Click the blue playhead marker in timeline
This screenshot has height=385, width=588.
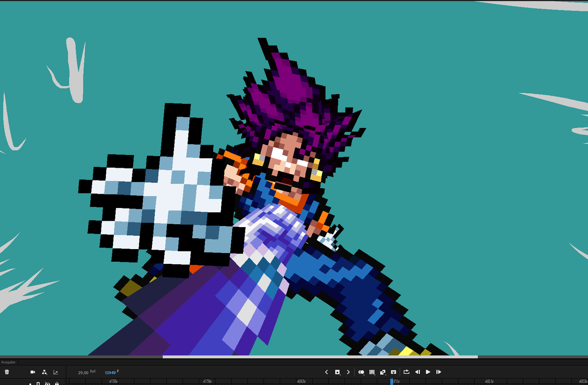click(x=392, y=382)
